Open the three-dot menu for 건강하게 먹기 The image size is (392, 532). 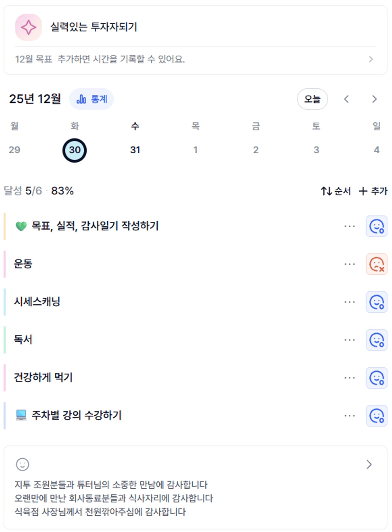[x=350, y=378]
